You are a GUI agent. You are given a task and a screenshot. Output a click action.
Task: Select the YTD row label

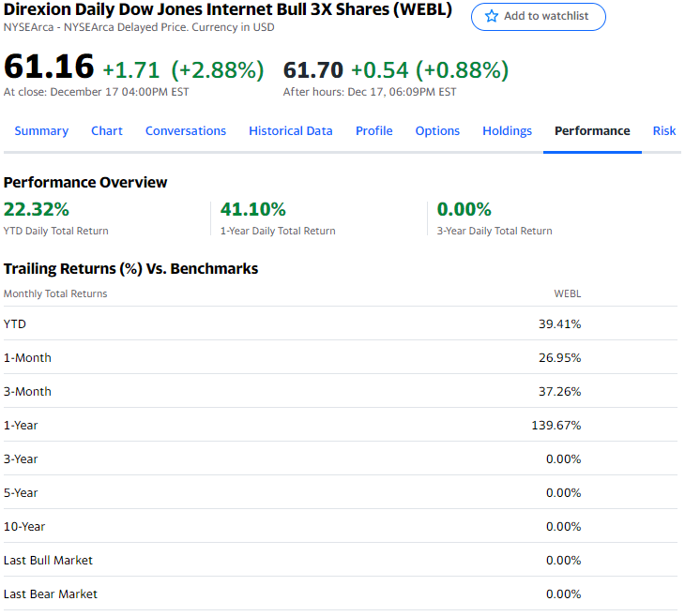(x=15, y=323)
